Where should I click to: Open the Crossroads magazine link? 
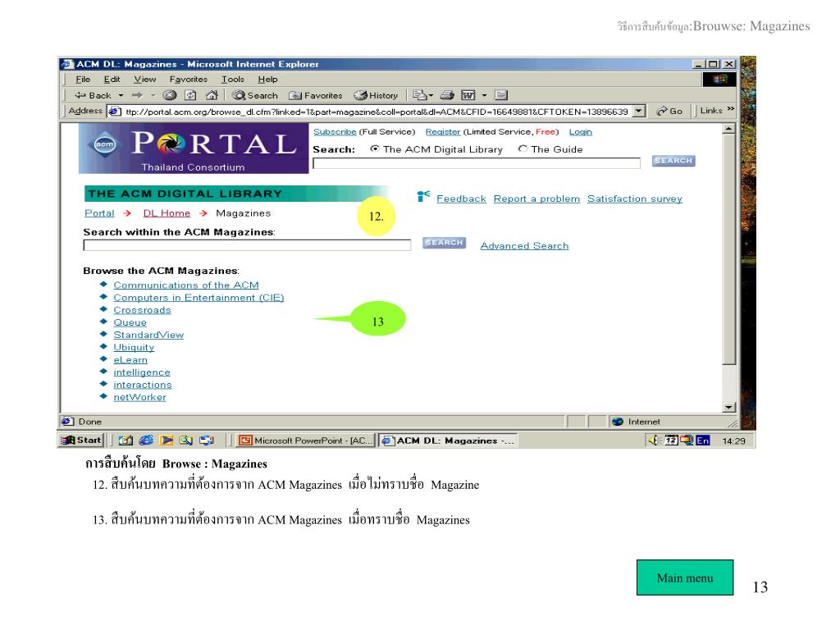142,309
